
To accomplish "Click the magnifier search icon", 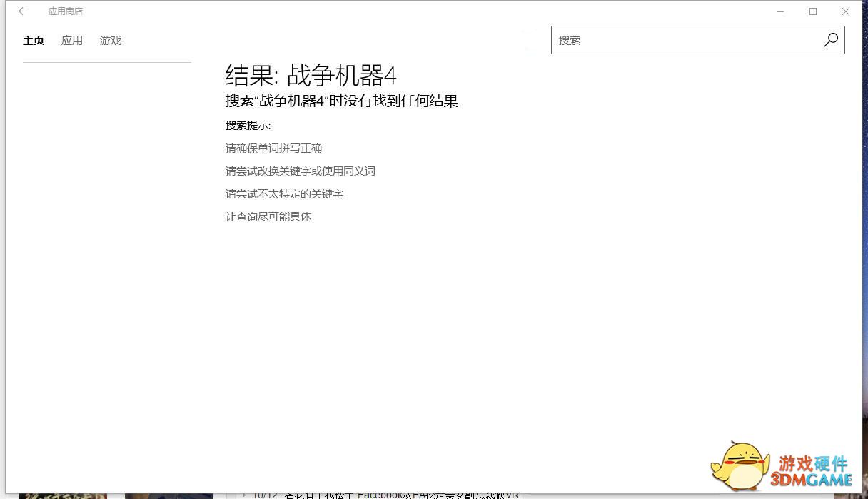I will [x=830, y=40].
